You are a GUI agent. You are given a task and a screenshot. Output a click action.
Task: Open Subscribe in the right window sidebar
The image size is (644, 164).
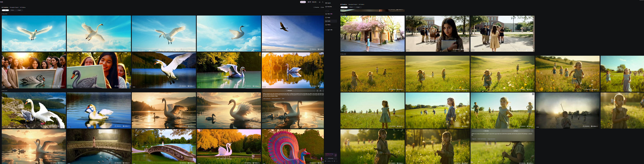point(329,7)
